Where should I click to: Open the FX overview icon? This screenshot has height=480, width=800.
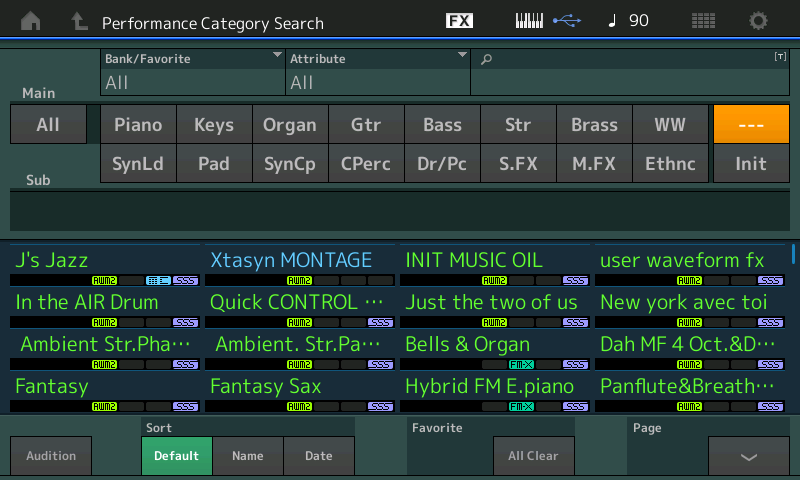point(459,21)
